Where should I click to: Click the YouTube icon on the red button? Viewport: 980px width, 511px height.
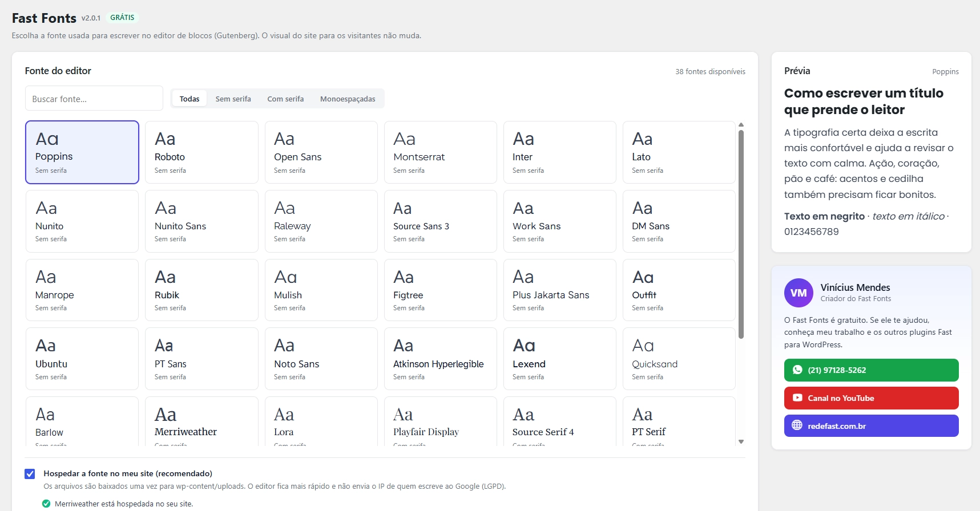(x=797, y=398)
